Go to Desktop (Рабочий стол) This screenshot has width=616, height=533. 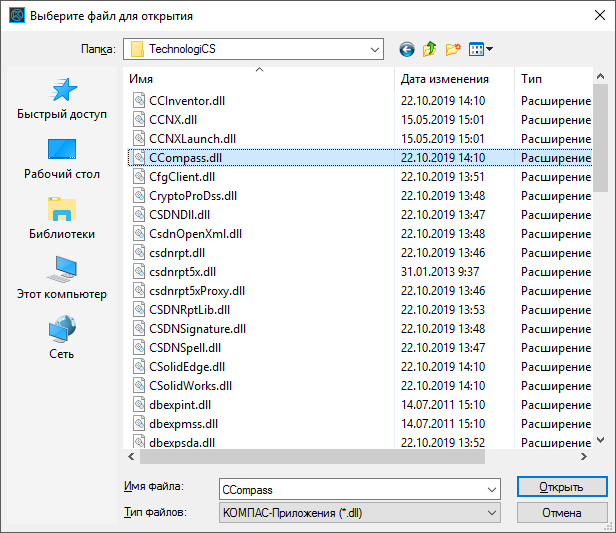click(62, 158)
